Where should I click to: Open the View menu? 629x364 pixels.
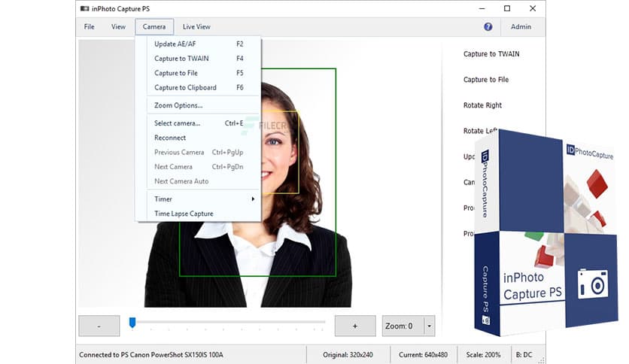pyautogui.click(x=118, y=27)
